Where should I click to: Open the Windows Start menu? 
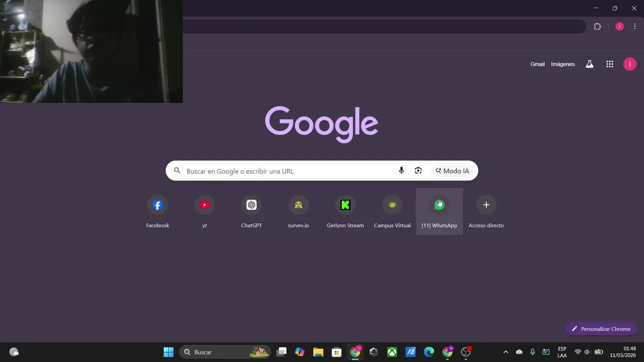(x=169, y=352)
